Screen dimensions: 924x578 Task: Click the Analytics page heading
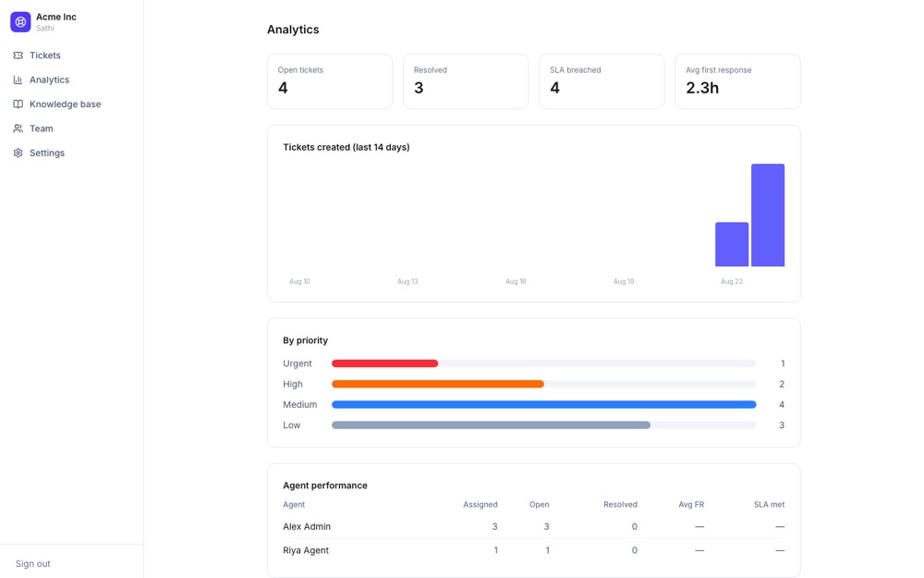pyautogui.click(x=293, y=30)
